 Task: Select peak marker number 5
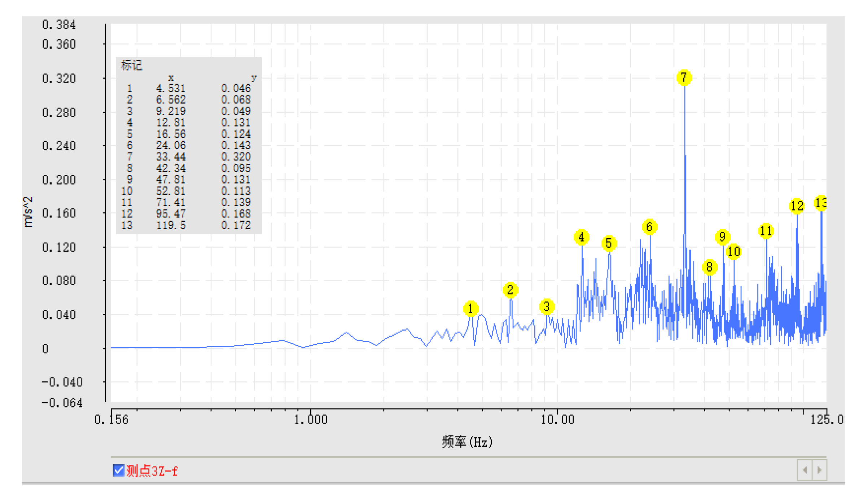click(609, 243)
